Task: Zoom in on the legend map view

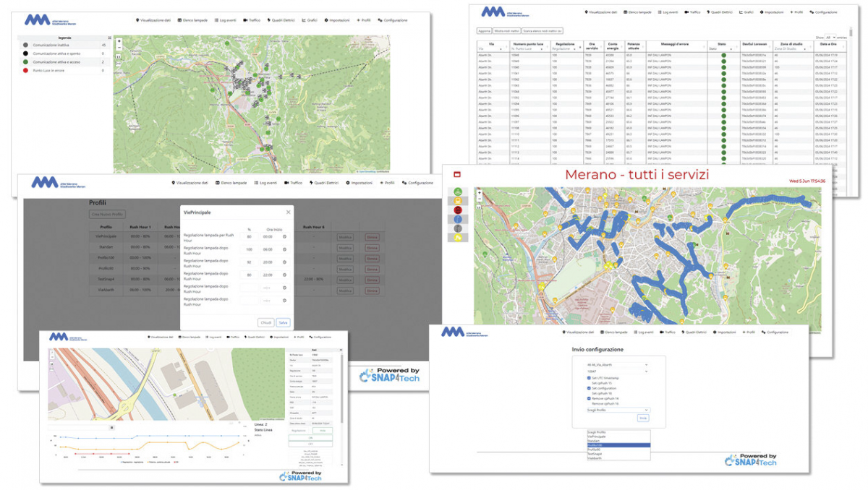Action: point(119,41)
